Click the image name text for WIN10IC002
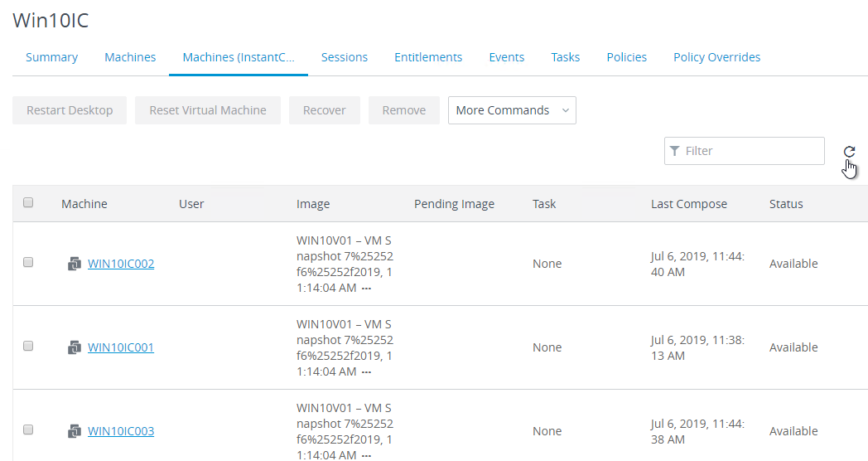Viewport: 868px width, 461px height. point(345,264)
